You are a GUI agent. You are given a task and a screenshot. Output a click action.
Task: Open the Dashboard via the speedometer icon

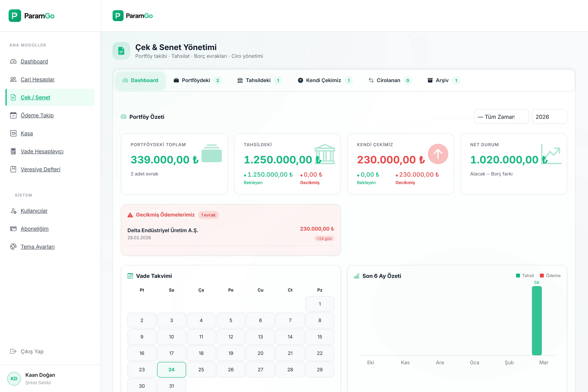tap(13, 62)
